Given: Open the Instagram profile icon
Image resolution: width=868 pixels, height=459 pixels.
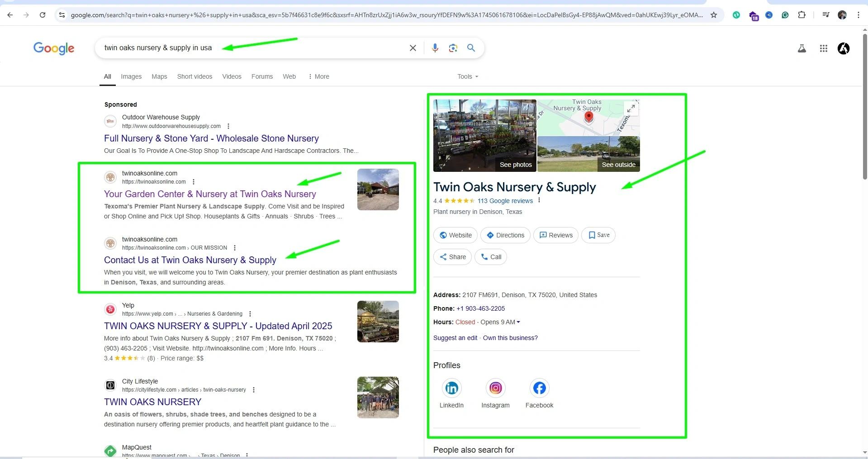Looking at the screenshot, I should pyautogui.click(x=495, y=388).
